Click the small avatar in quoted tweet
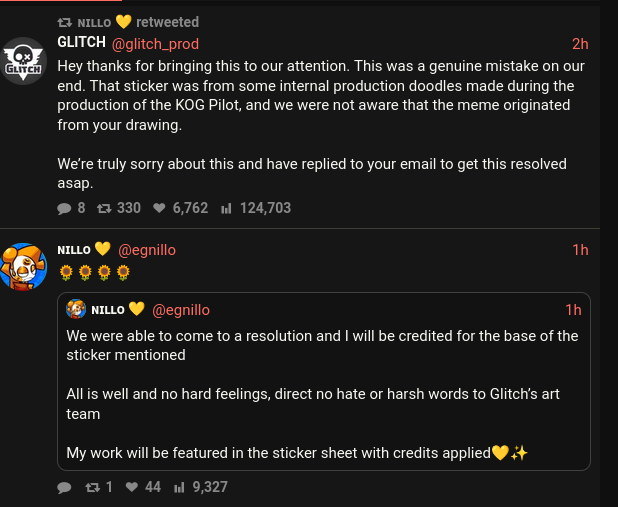The height and width of the screenshot is (507, 618). coord(78,310)
